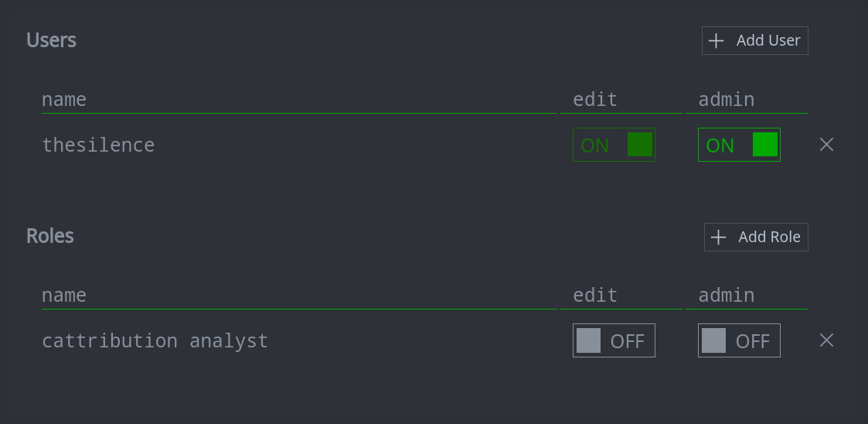
Task: Remove the cattribution analyst role via X
Action: pos(826,340)
